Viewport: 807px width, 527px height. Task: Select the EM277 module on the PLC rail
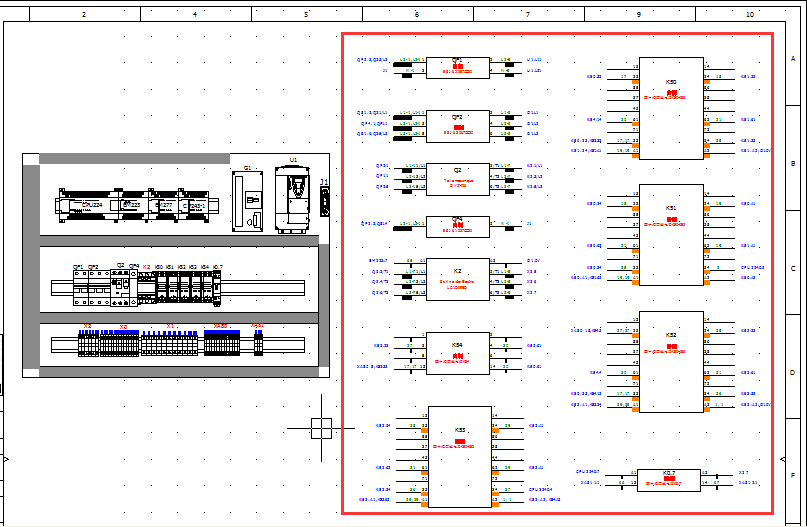click(x=163, y=205)
